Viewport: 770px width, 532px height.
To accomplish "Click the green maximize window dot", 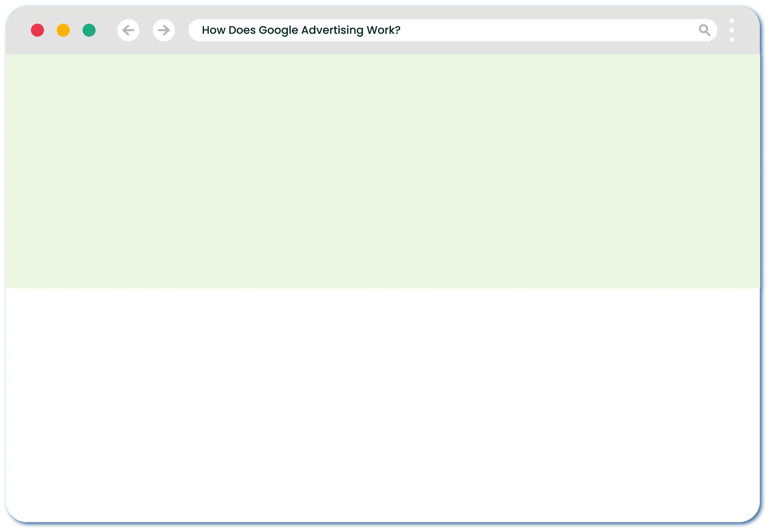I will point(89,30).
